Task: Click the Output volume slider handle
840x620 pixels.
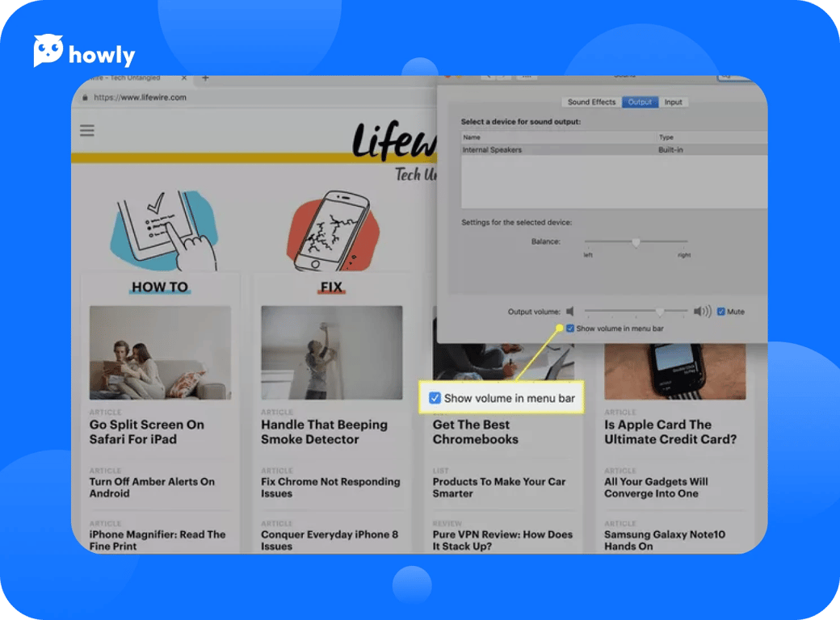Action: pyautogui.click(x=660, y=312)
